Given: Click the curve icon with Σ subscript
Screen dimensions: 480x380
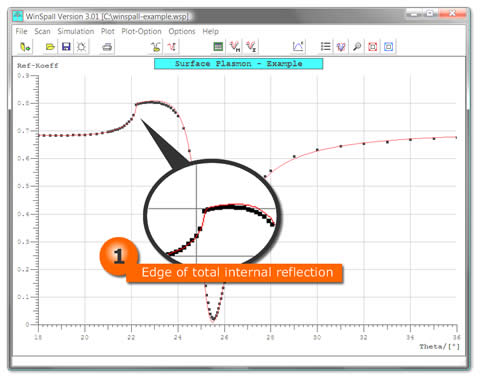Looking at the screenshot, I should click(x=251, y=47).
